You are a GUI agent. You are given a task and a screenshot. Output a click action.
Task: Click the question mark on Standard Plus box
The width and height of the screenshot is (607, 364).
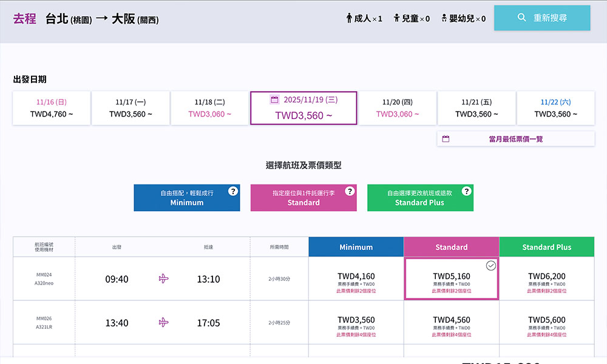[x=466, y=191]
